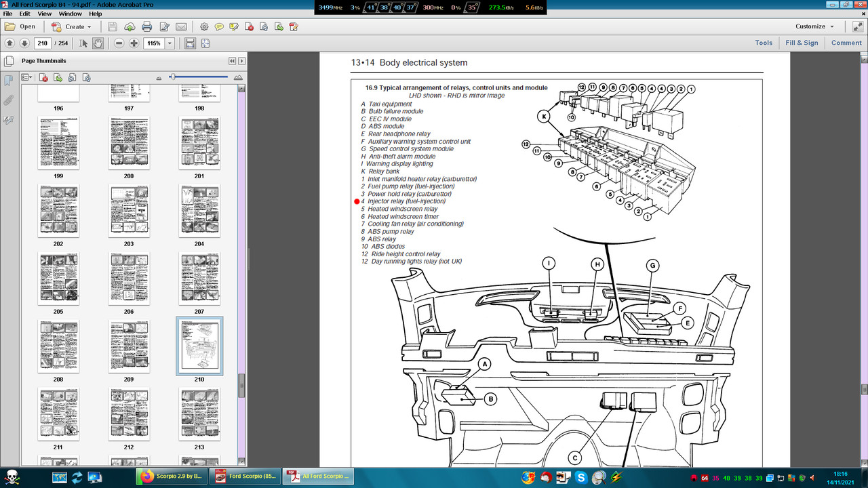Send file by email envelope icon

[181, 26]
